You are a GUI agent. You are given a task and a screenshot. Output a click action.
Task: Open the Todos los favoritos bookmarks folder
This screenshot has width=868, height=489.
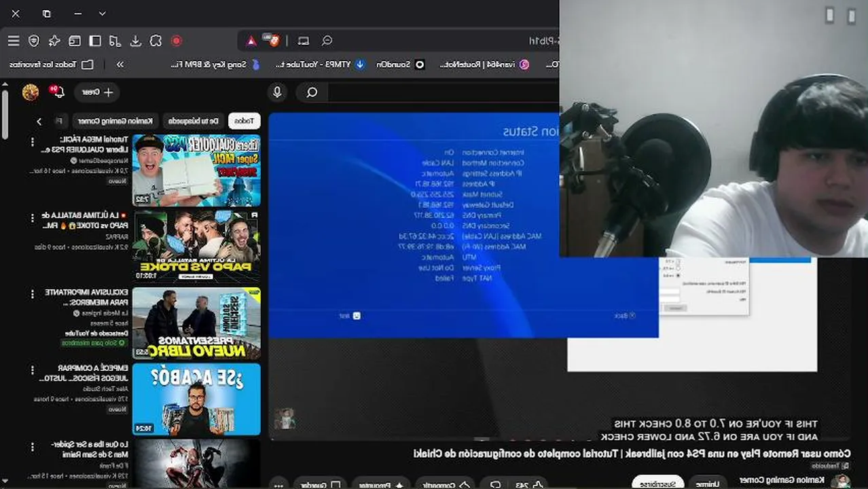tap(52, 65)
